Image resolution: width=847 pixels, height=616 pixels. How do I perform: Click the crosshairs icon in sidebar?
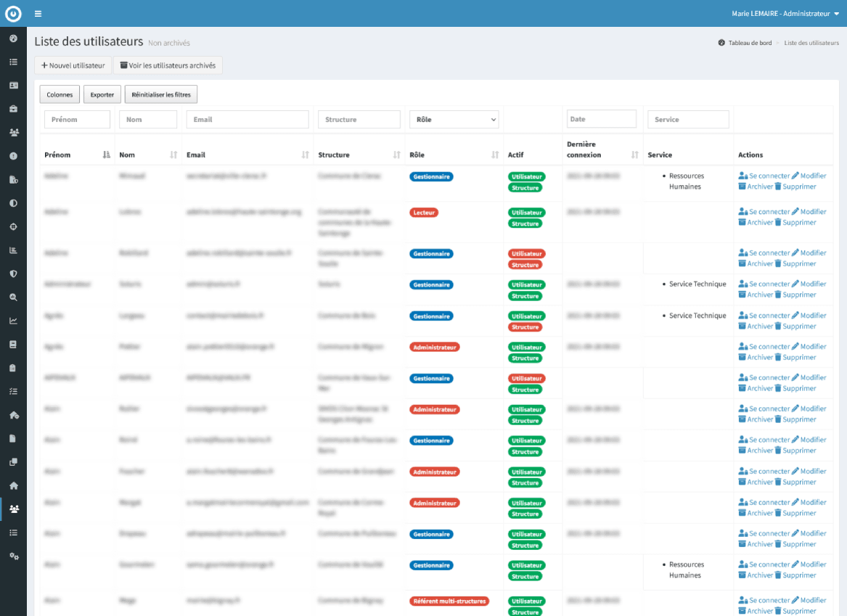pyautogui.click(x=13, y=226)
